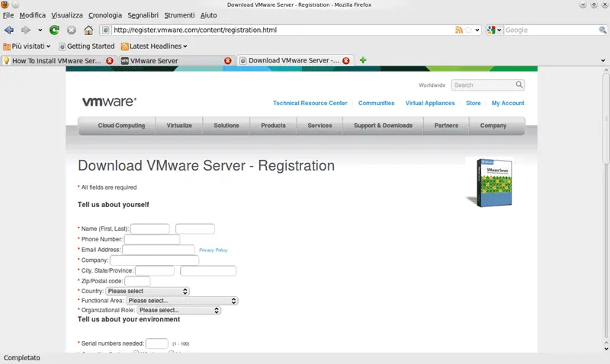Open the Cronologia menu

coord(105,15)
